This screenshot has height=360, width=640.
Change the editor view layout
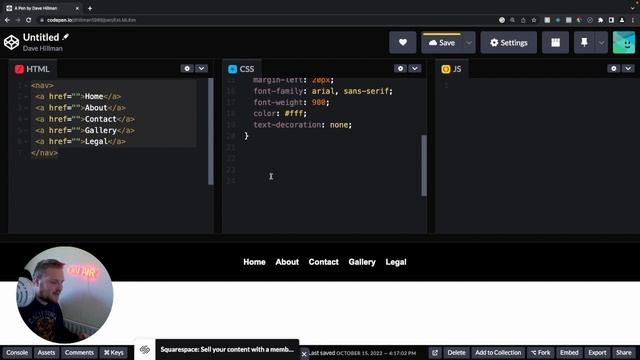pyautogui.click(x=555, y=42)
